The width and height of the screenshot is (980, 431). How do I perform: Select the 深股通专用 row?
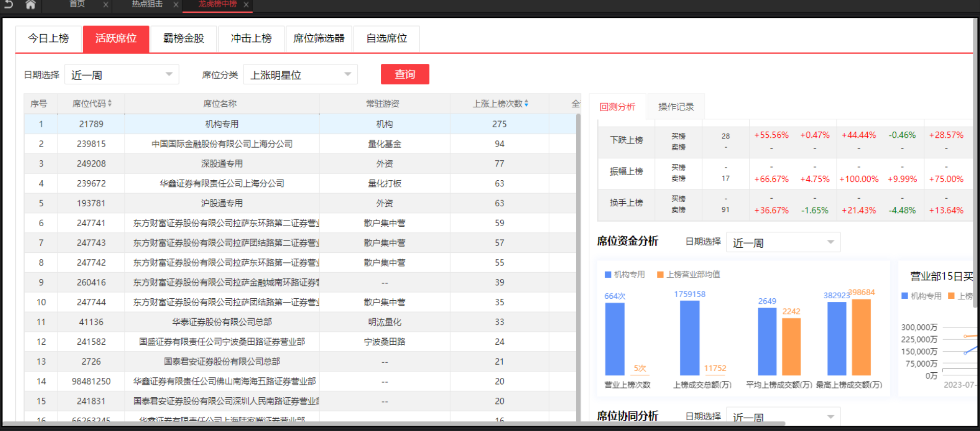300,163
